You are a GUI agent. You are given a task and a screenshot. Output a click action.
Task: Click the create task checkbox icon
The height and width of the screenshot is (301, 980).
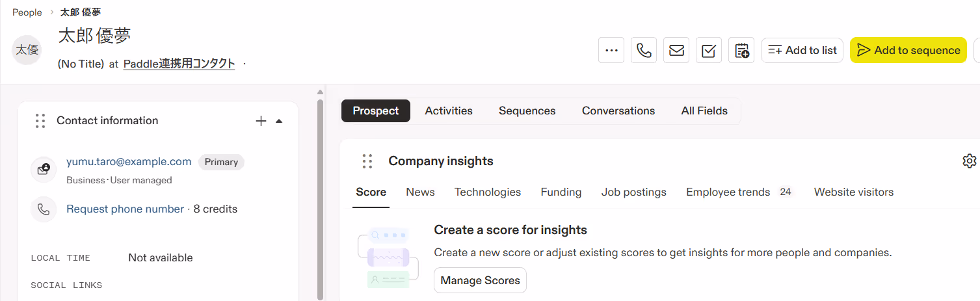709,50
